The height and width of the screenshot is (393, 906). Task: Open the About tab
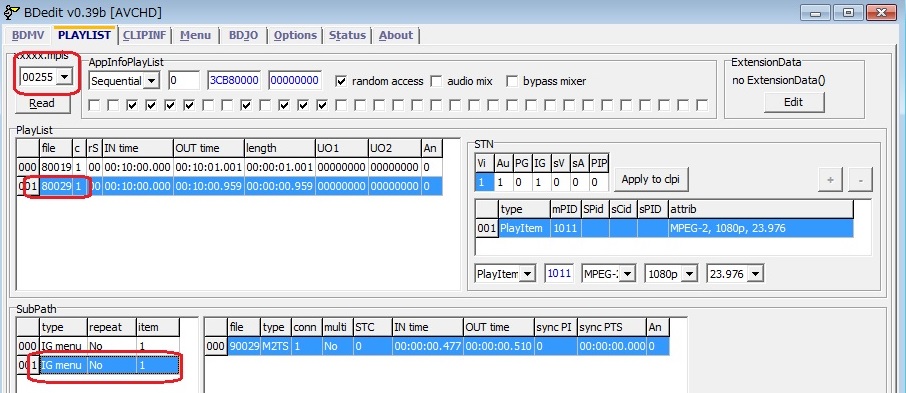pyautogui.click(x=396, y=35)
